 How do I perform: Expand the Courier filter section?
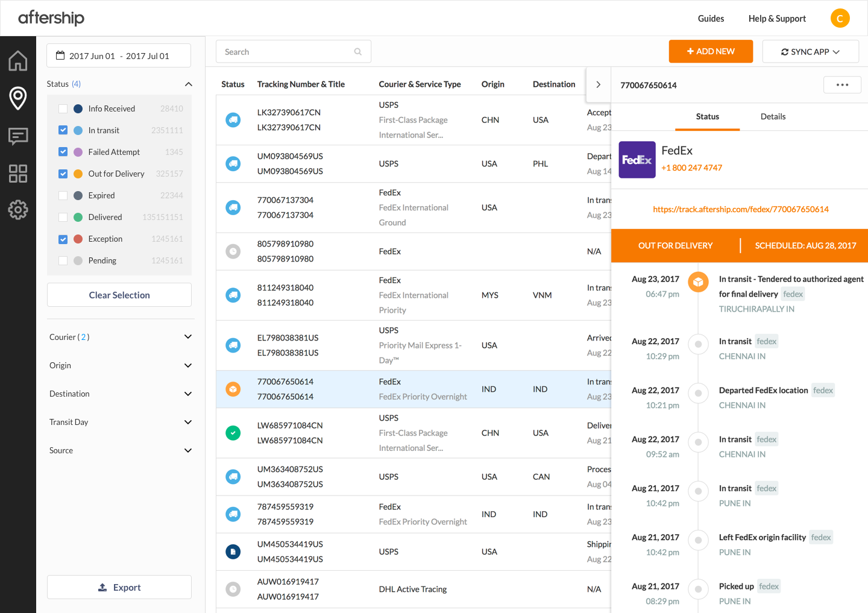121,337
